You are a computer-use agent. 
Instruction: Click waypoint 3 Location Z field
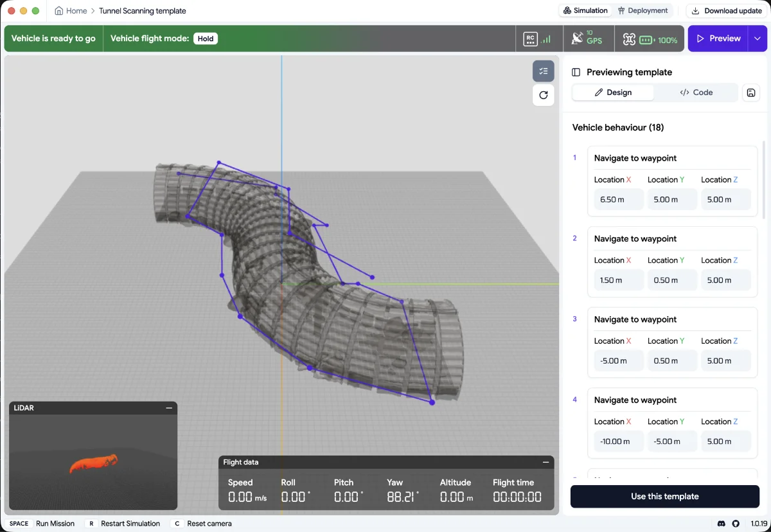click(x=725, y=361)
